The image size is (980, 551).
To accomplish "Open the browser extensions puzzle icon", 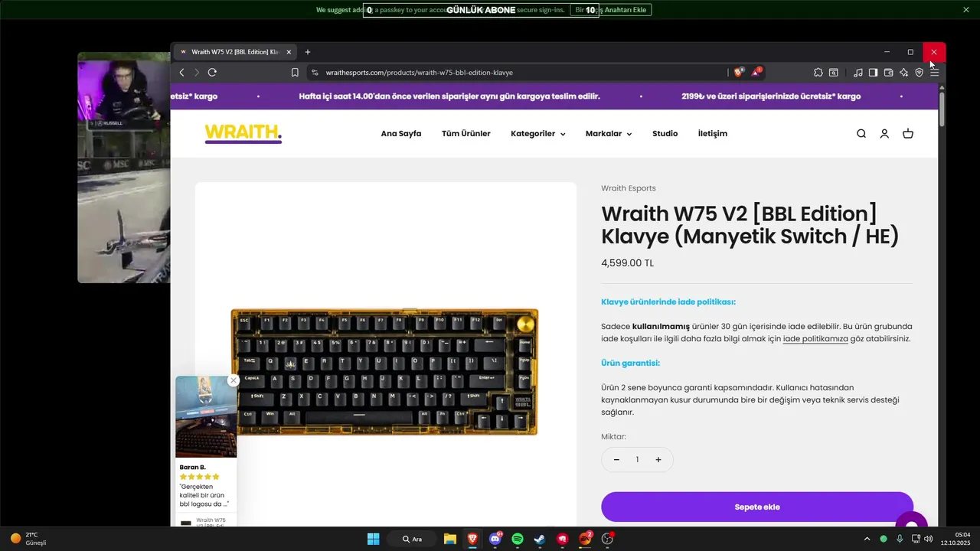I will click(818, 73).
